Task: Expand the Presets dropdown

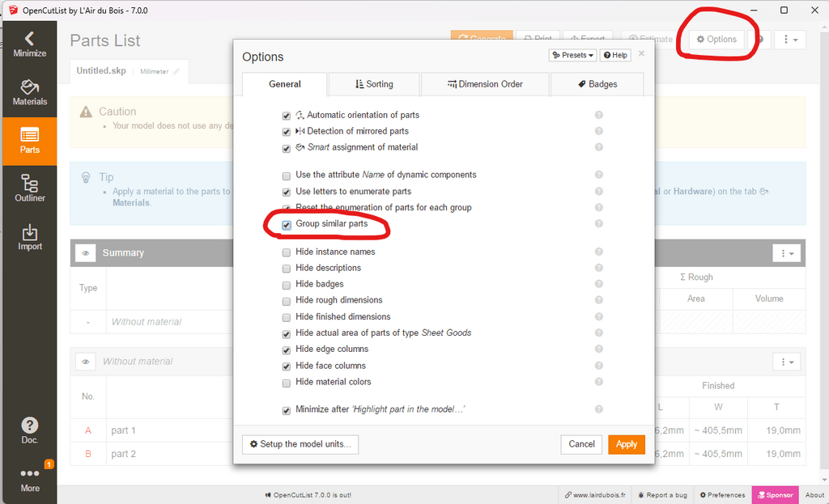Action: [x=572, y=55]
